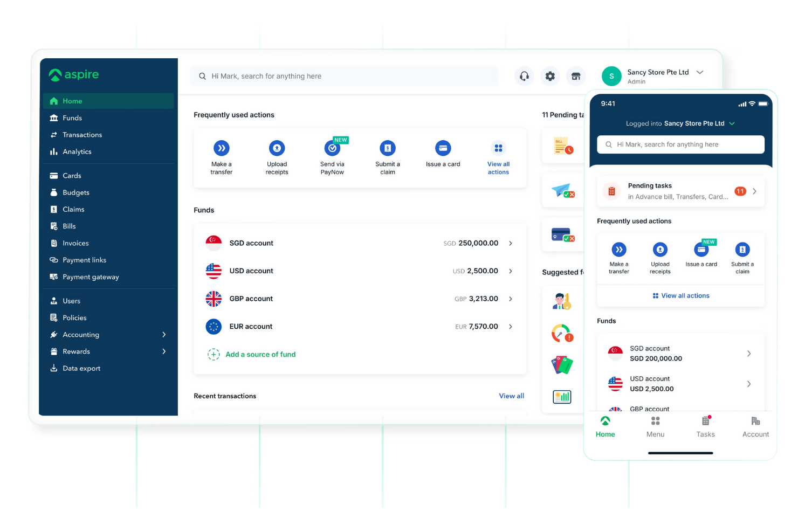Select Home in the sidebar menu
This screenshot has height=532, width=798.
73,101
